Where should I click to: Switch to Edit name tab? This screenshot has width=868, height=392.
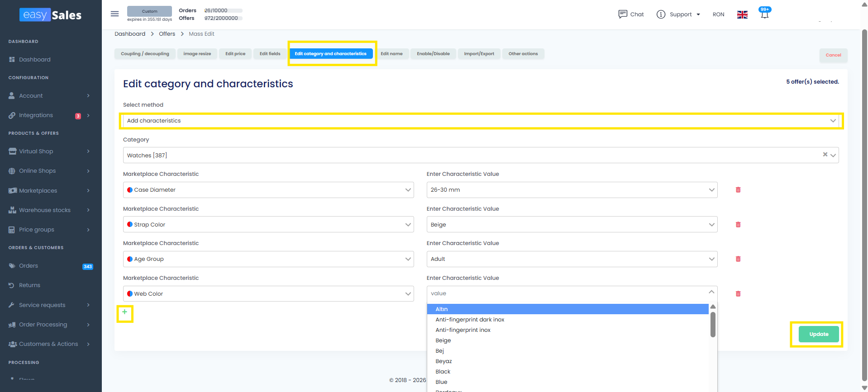[391, 54]
